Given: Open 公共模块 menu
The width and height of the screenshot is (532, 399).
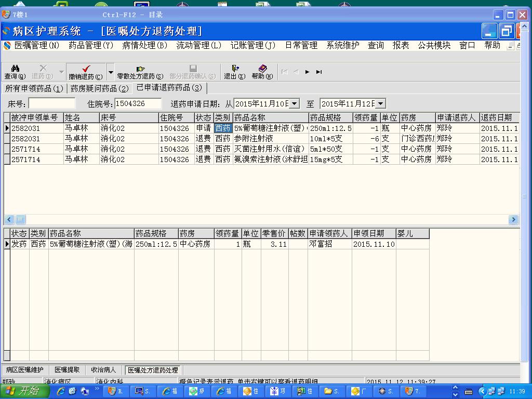Looking at the screenshot, I should click(x=434, y=45).
